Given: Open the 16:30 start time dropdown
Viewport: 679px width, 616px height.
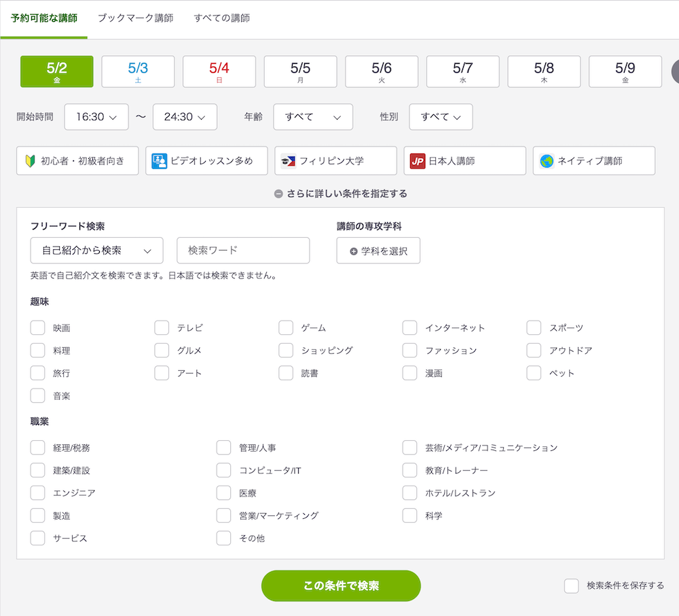Looking at the screenshot, I should [96, 117].
